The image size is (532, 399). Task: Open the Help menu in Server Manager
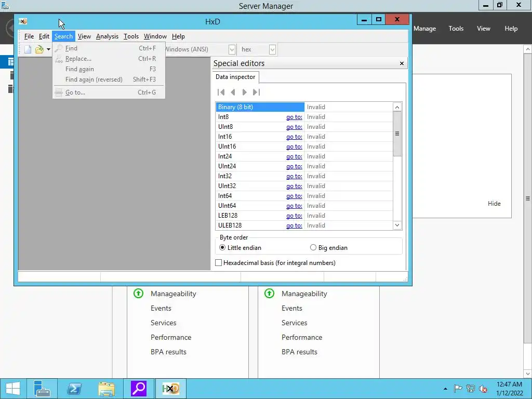(511, 29)
